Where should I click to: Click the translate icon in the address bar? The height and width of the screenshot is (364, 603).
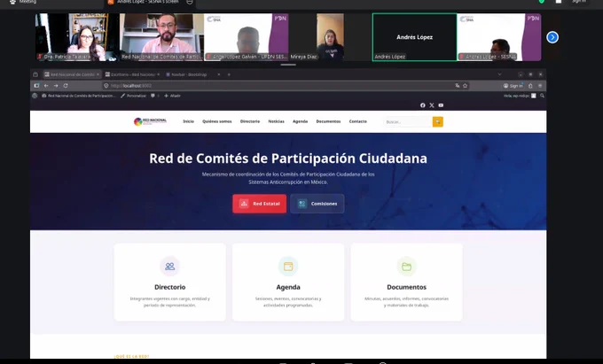pyautogui.click(x=458, y=86)
